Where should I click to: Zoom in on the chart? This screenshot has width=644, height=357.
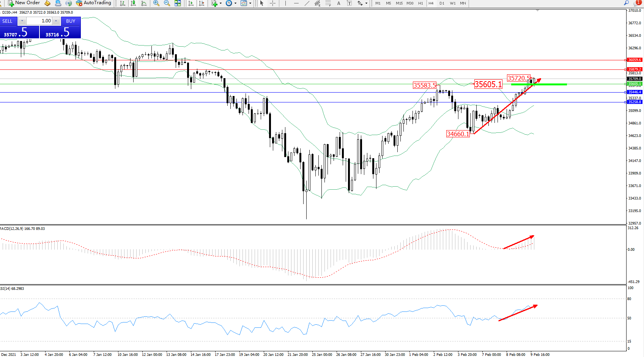click(156, 3)
